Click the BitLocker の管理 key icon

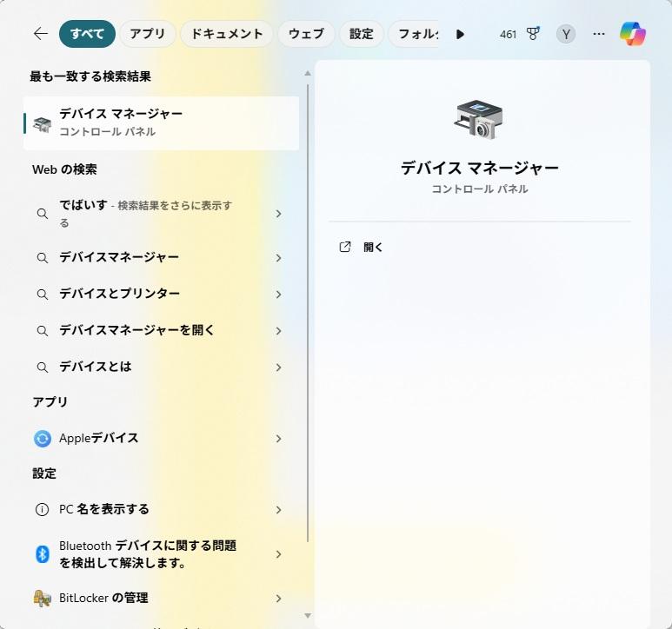pyautogui.click(x=43, y=599)
